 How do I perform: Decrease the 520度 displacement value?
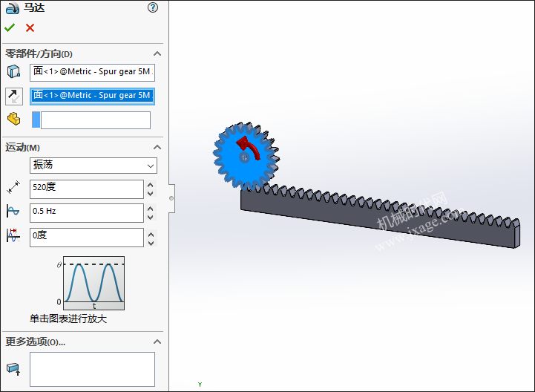point(151,194)
